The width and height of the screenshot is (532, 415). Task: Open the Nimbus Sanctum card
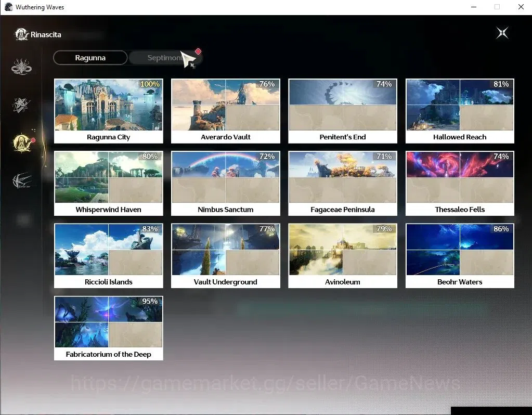tap(226, 183)
